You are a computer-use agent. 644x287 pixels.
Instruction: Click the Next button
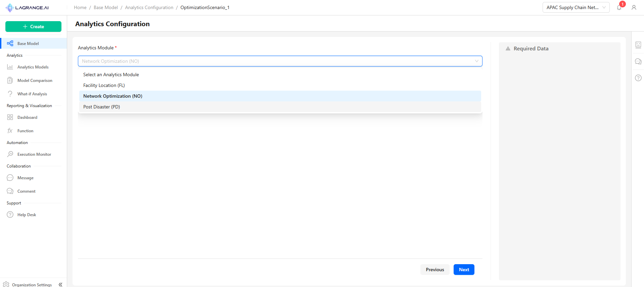pos(464,270)
